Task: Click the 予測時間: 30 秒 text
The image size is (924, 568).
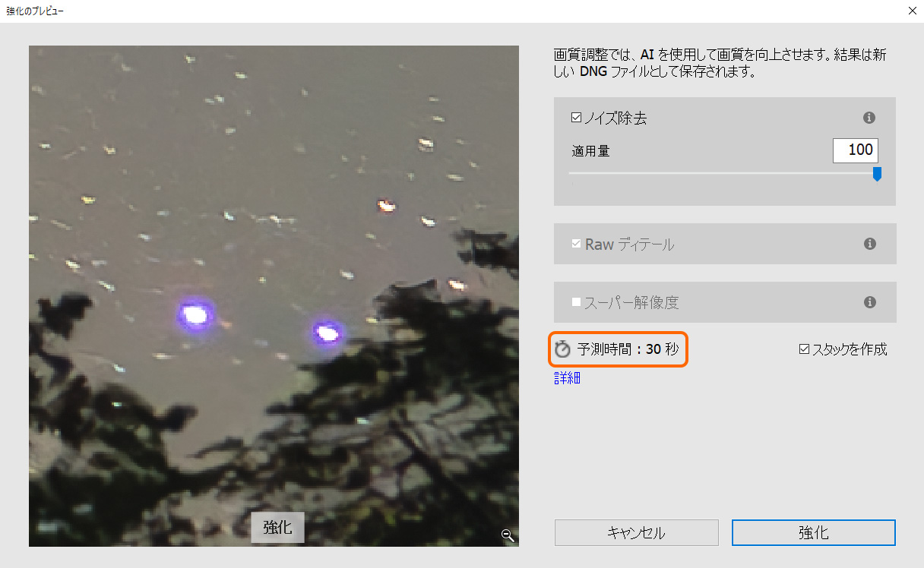Action: click(628, 349)
